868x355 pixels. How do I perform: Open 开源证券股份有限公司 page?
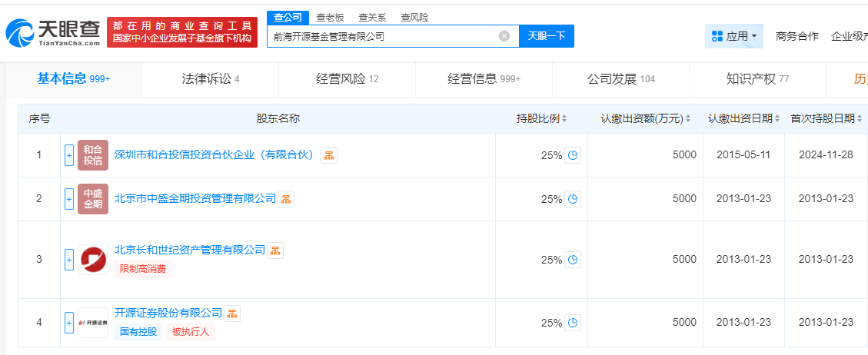pos(168,313)
